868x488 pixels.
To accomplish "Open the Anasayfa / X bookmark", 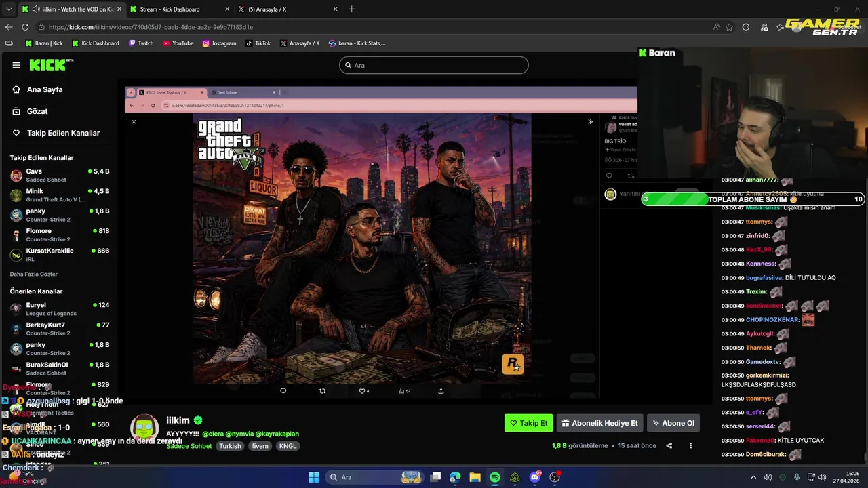I will tap(299, 43).
